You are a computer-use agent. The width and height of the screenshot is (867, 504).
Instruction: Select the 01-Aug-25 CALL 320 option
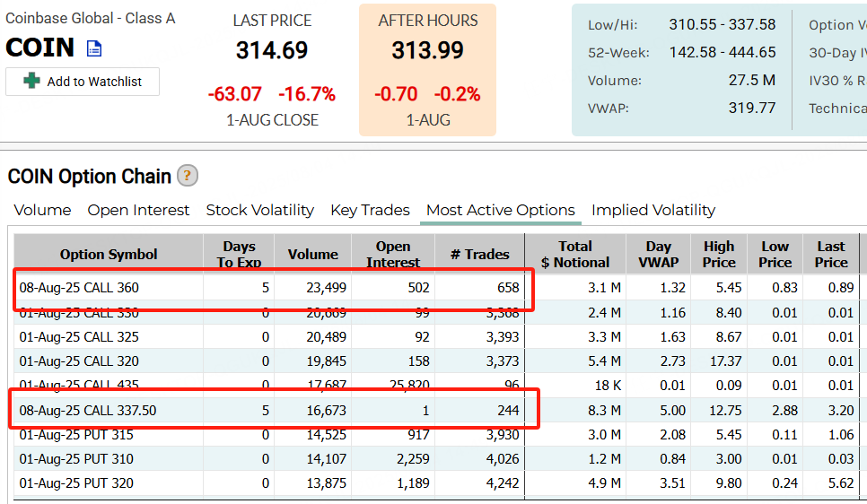79,361
